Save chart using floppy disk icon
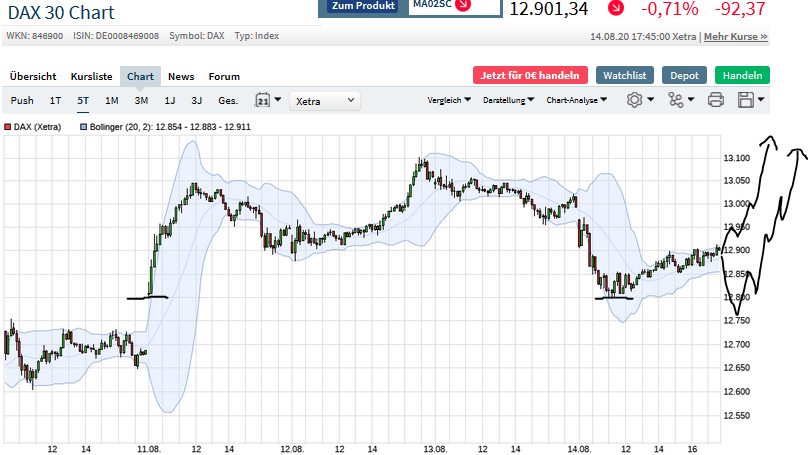 click(x=746, y=100)
